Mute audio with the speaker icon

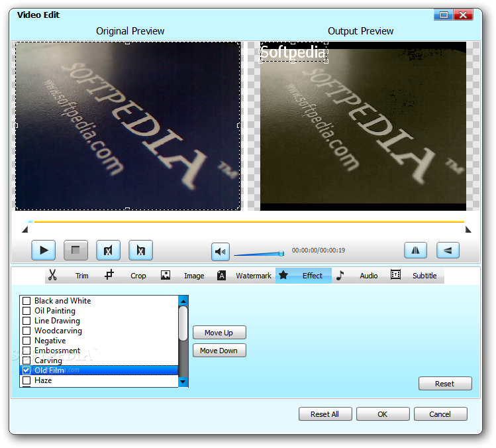coord(221,252)
